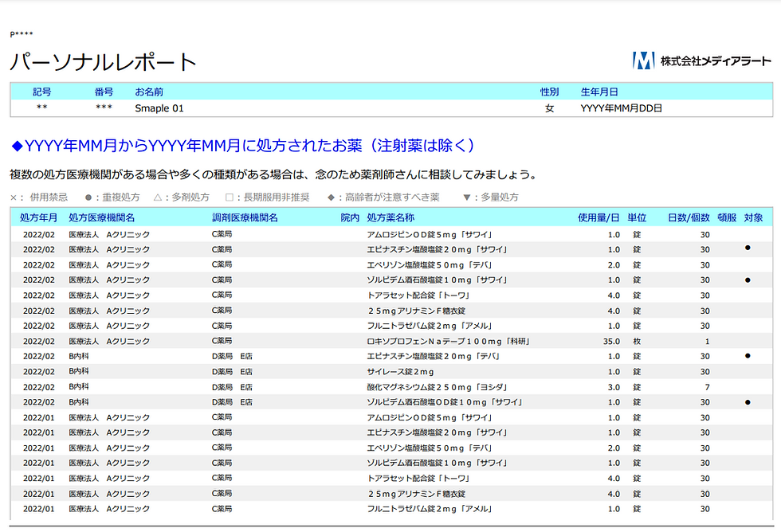Click the パーソナルレポート title
781x532 pixels.
coord(103,62)
